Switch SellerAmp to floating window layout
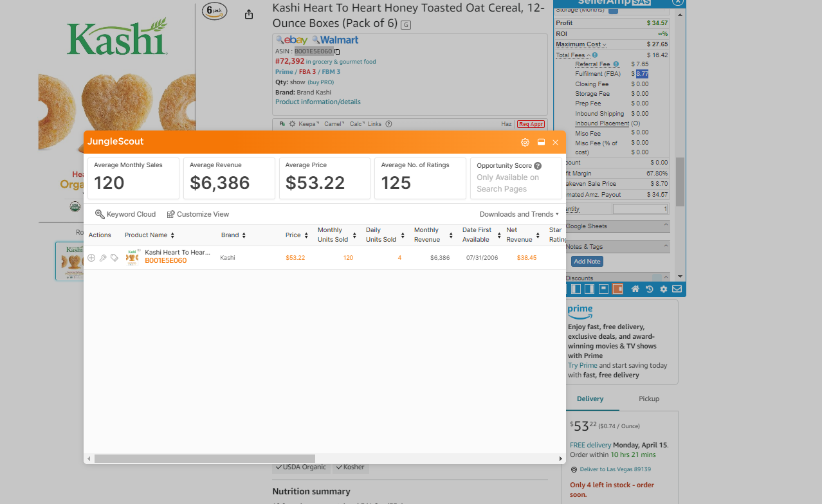The height and width of the screenshot is (504, 822). [603, 289]
